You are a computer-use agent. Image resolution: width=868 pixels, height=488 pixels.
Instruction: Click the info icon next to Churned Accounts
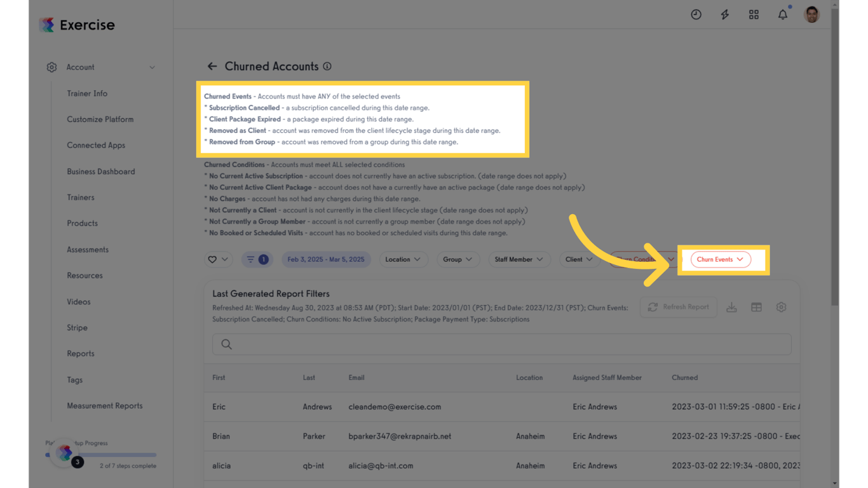327,66
